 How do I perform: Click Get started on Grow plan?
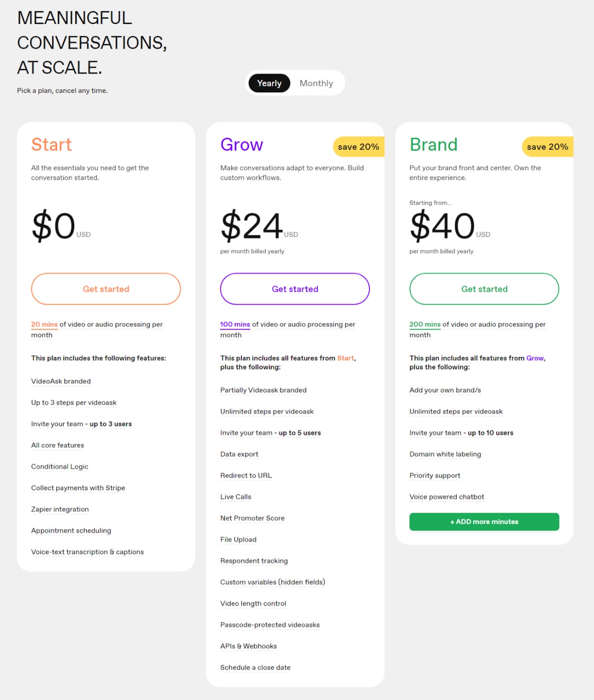295,289
